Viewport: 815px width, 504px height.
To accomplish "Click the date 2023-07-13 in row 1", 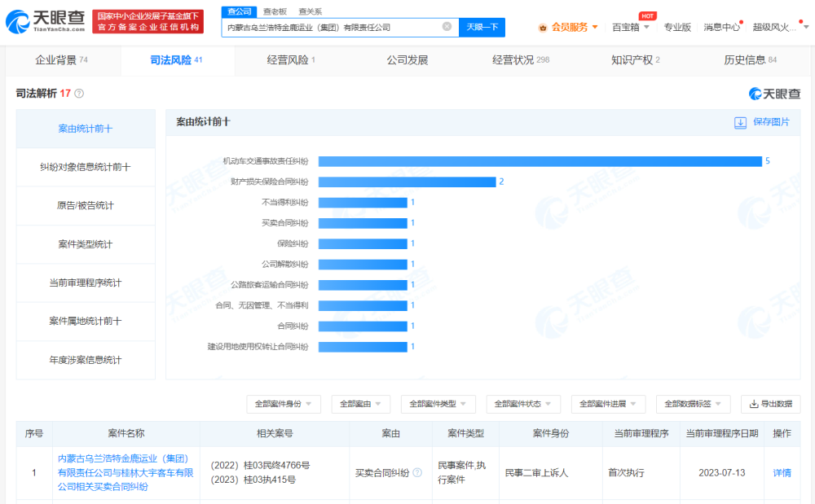I will [x=722, y=473].
